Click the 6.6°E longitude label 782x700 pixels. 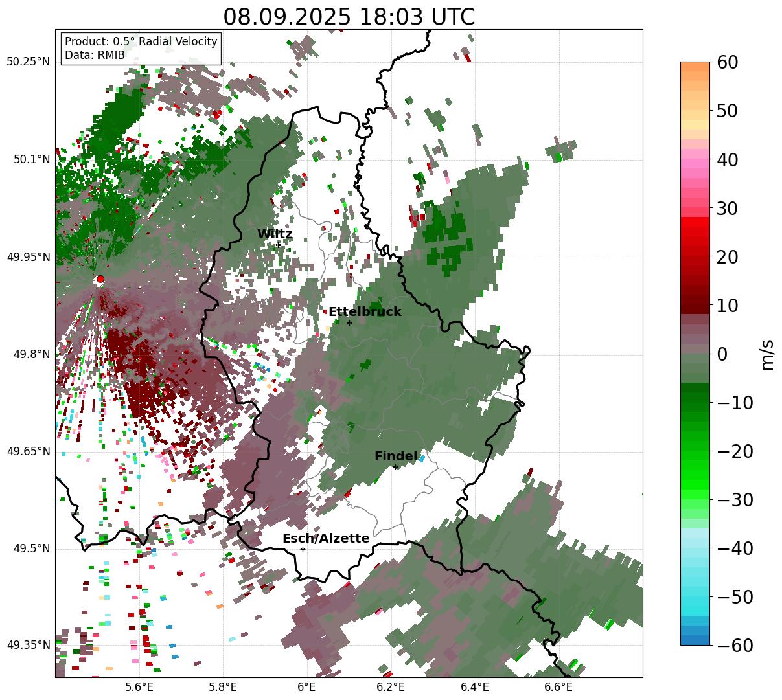pos(558,687)
